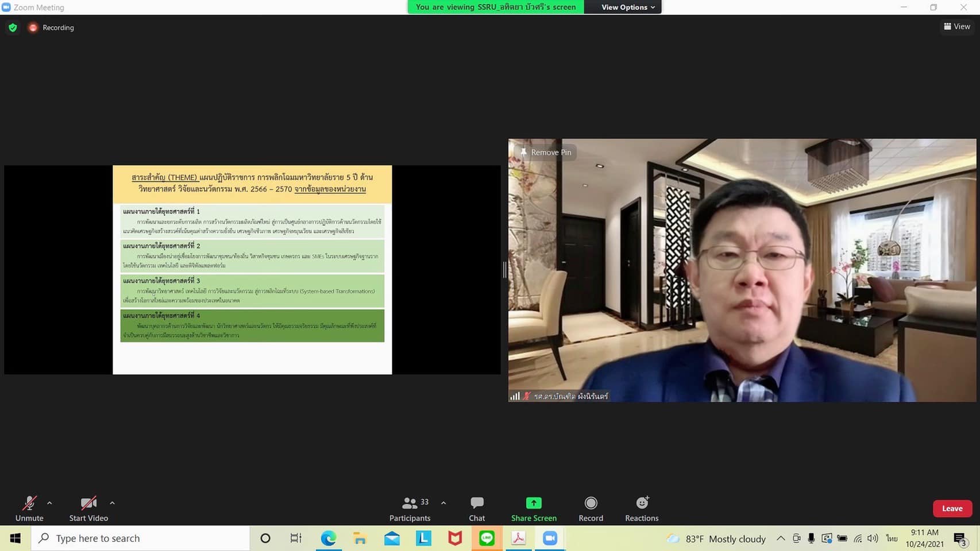Viewport: 980px width, 551px height.
Task: Click the divider handle between screen and video
Action: [504, 270]
